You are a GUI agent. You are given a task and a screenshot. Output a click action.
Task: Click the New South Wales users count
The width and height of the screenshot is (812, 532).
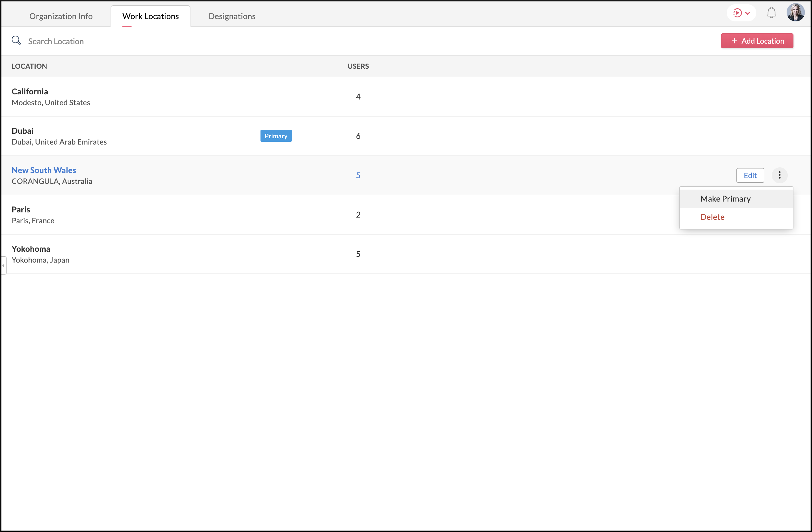point(358,175)
